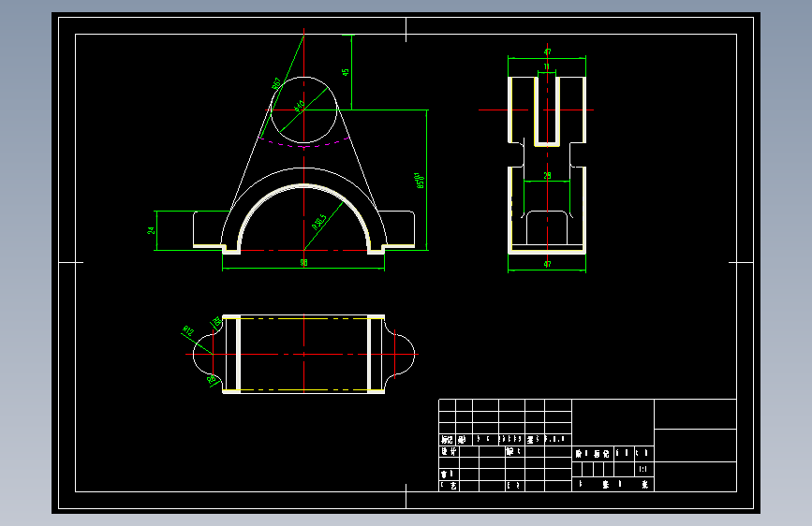This screenshot has height=526, width=812.
Task: Select the 11 slot width dimension
Action: (546, 66)
